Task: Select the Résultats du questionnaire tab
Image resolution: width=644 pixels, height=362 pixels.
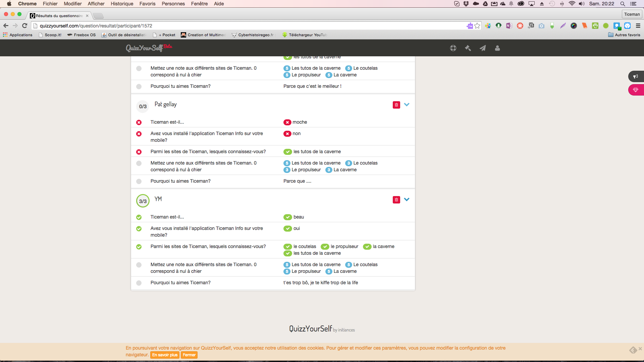Action: coord(59,16)
